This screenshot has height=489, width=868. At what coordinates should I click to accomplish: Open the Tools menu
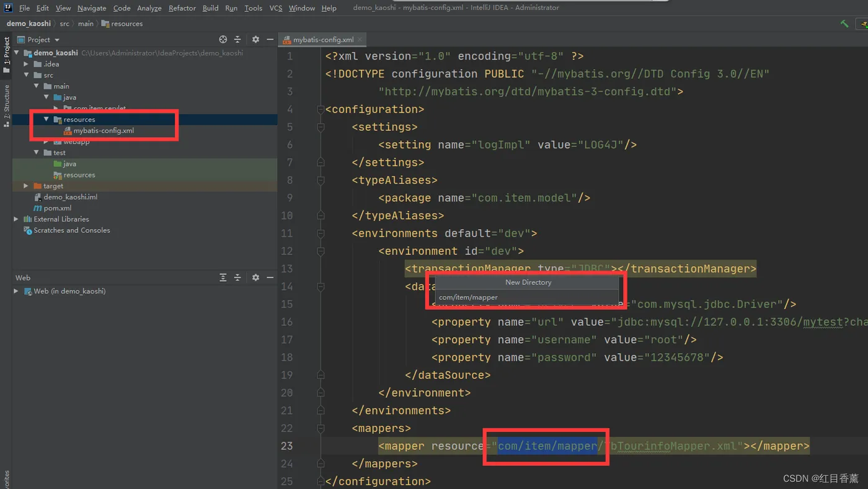click(253, 8)
